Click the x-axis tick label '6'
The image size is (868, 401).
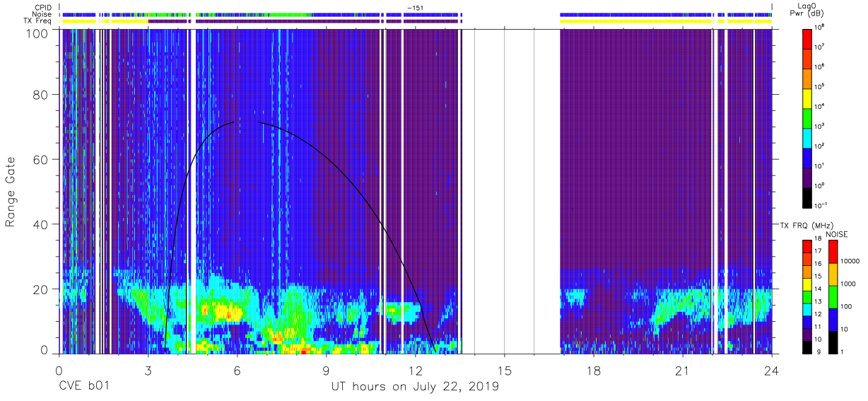(x=237, y=371)
